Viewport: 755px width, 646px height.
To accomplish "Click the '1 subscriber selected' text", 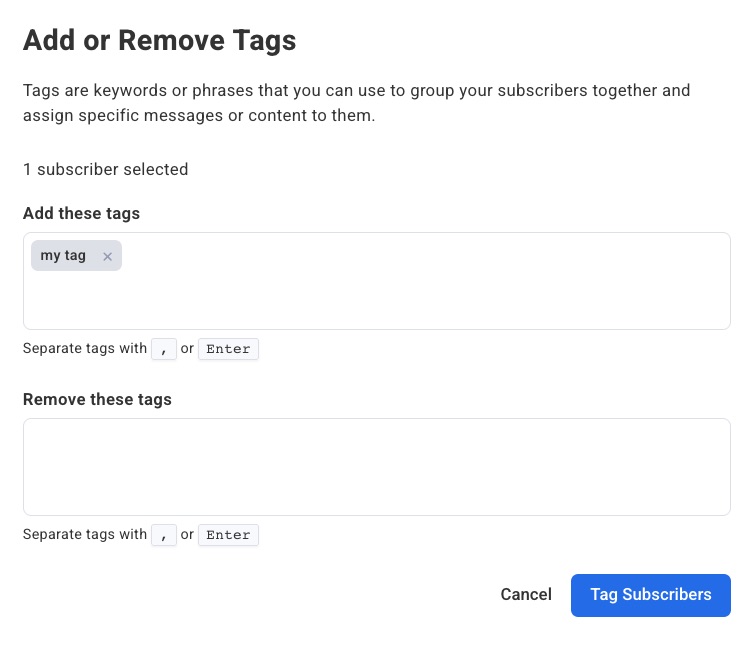I will pyautogui.click(x=105, y=170).
